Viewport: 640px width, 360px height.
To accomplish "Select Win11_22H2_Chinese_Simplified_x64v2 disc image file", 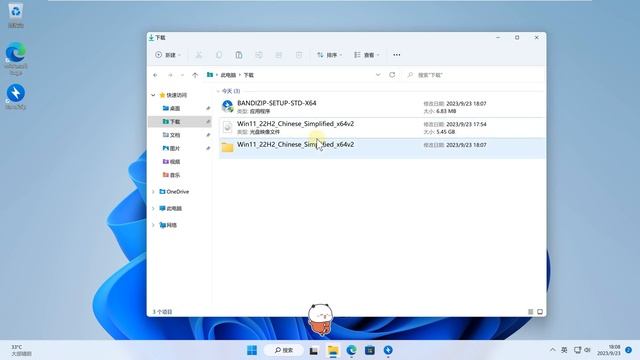I will coord(382,127).
